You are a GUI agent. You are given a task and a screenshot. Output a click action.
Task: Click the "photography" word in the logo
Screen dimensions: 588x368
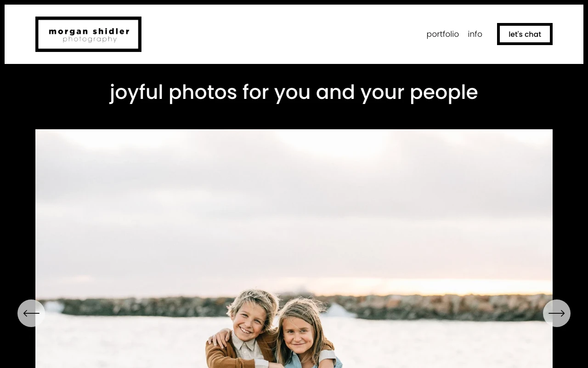tap(90, 40)
